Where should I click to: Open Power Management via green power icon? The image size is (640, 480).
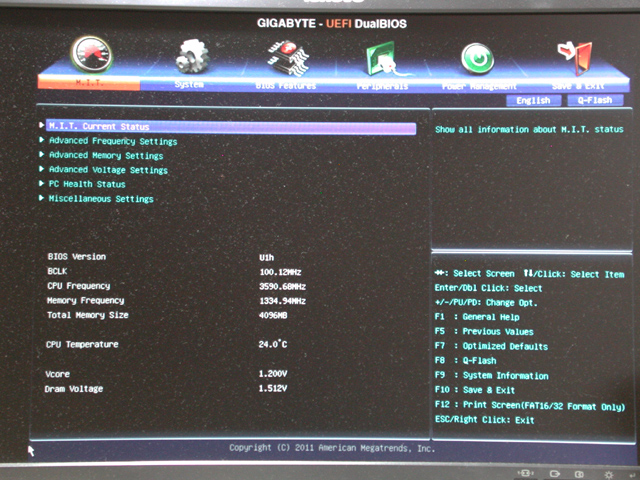[x=477, y=58]
